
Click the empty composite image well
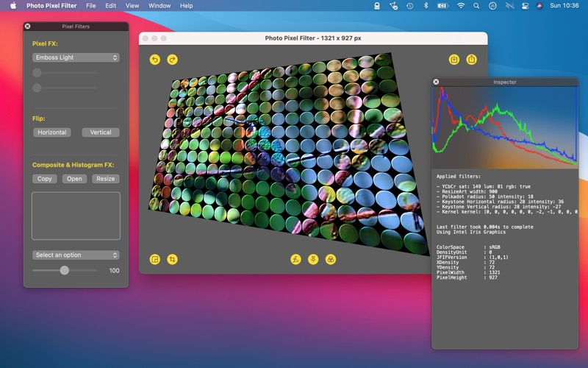pyautogui.click(x=76, y=216)
